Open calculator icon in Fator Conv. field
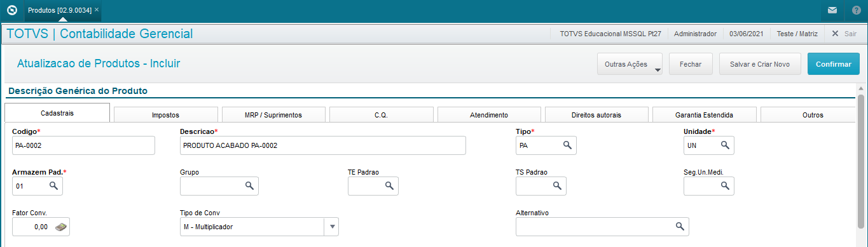The image size is (868, 247). pos(60,227)
